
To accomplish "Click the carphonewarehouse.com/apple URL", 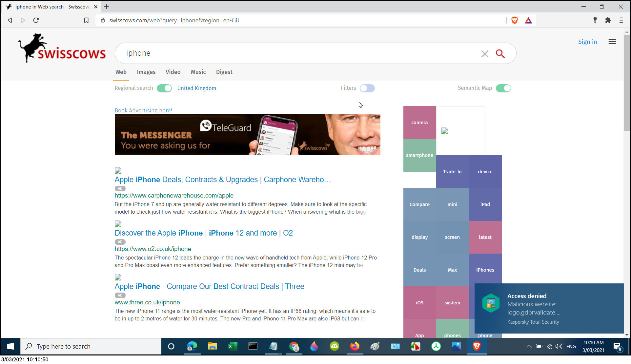I will click(x=174, y=196).
